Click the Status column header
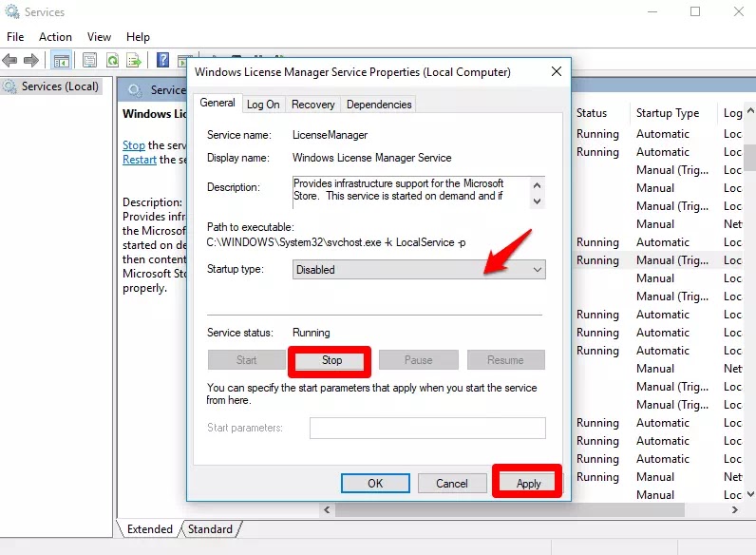The height and width of the screenshot is (555, 756). coord(592,113)
